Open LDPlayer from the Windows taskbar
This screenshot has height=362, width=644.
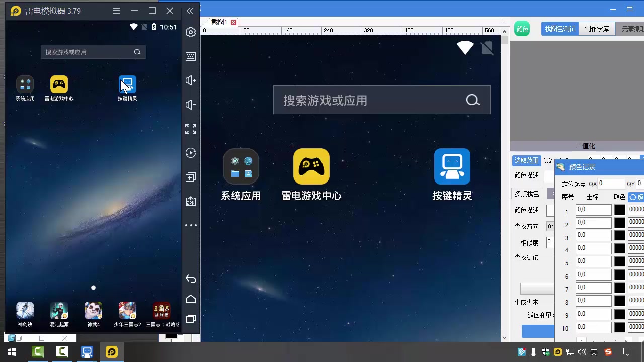click(111, 351)
